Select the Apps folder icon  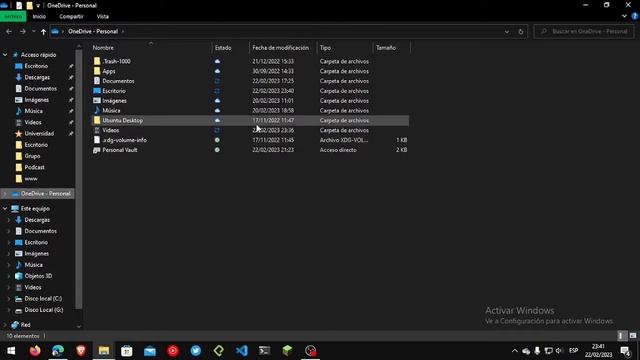(x=97, y=71)
